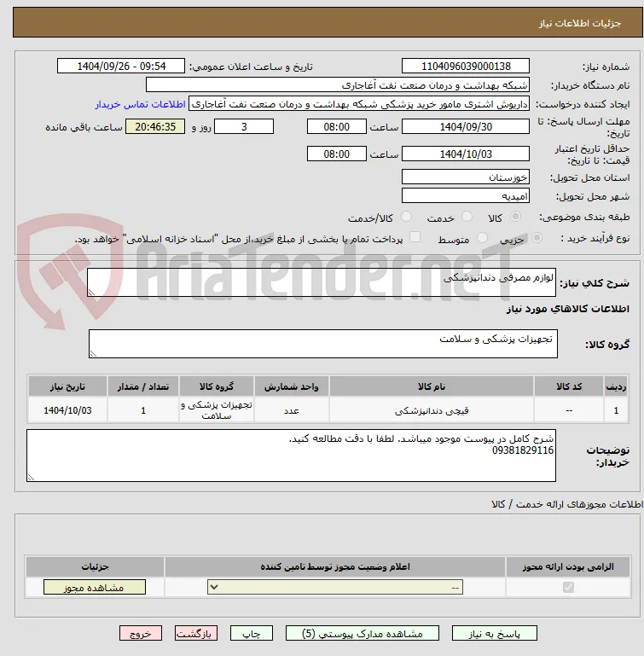The width and height of the screenshot is (644, 656).
Task: Click the request creator field
Action: coord(358,104)
